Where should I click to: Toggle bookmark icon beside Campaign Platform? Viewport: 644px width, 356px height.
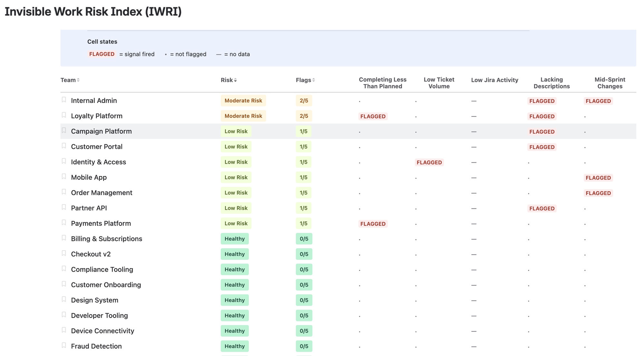tap(64, 130)
